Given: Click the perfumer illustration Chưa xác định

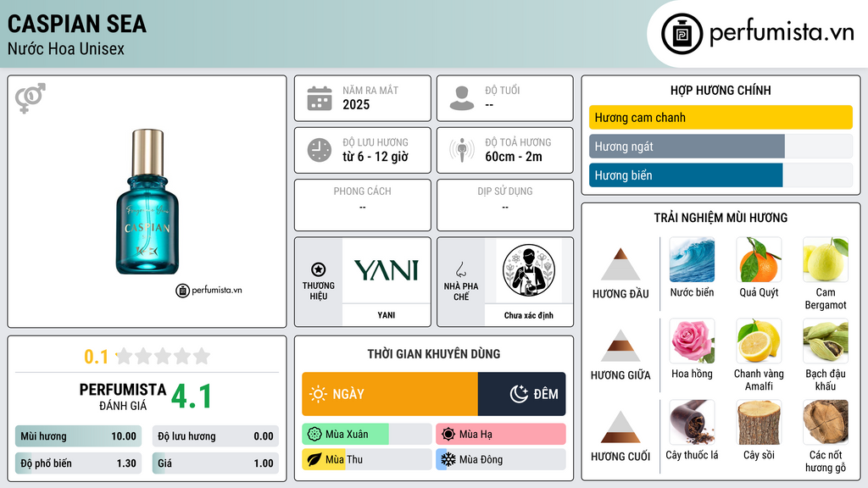Looking at the screenshot, I should pyautogui.click(x=529, y=270).
